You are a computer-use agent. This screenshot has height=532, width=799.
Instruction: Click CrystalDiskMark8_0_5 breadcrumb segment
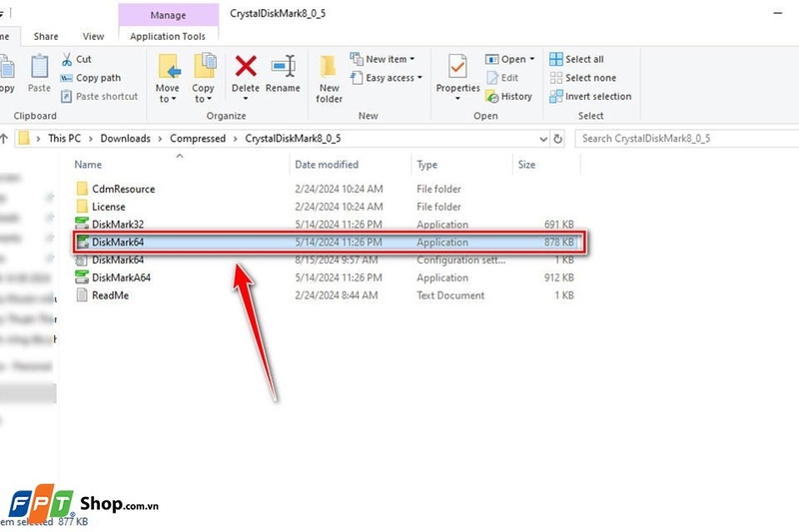(x=293, y=139)
